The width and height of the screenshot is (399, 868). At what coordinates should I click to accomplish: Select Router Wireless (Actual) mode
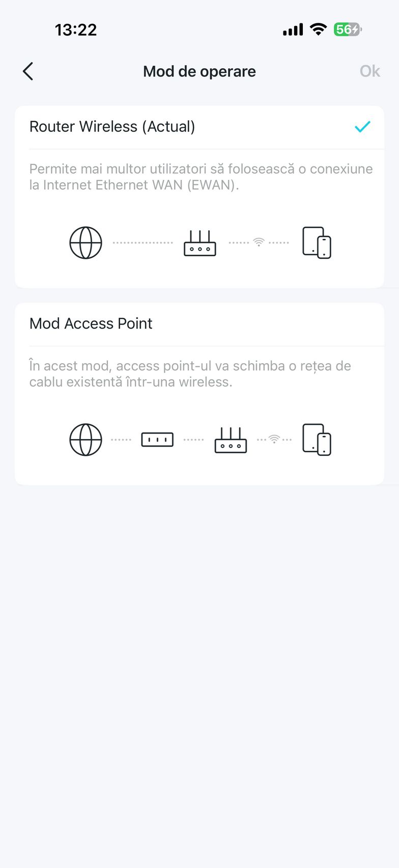coord(112,127)
